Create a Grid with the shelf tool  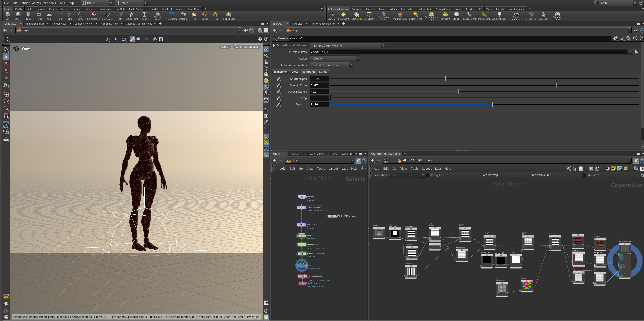[49, 16]
